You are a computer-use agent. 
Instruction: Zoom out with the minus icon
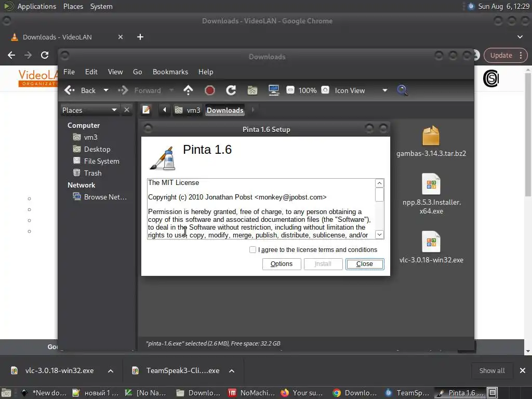(290, 90)
